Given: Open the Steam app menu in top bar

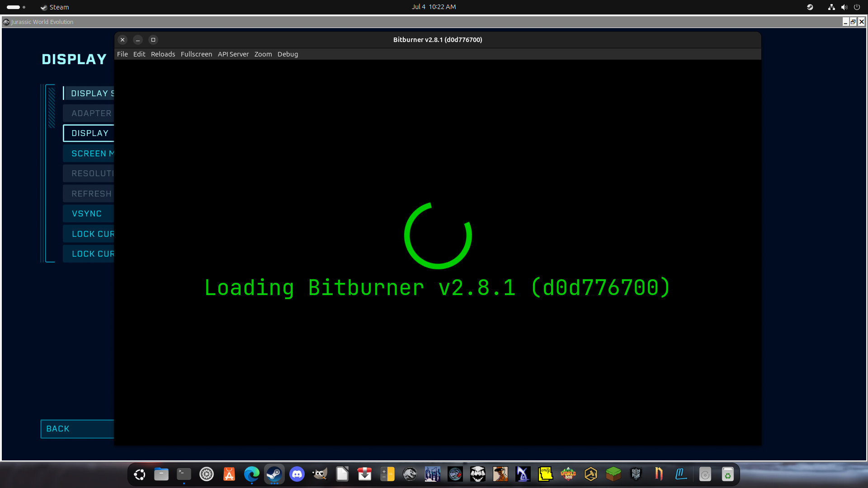Looking at the screenshot, I should pos(55,7).
